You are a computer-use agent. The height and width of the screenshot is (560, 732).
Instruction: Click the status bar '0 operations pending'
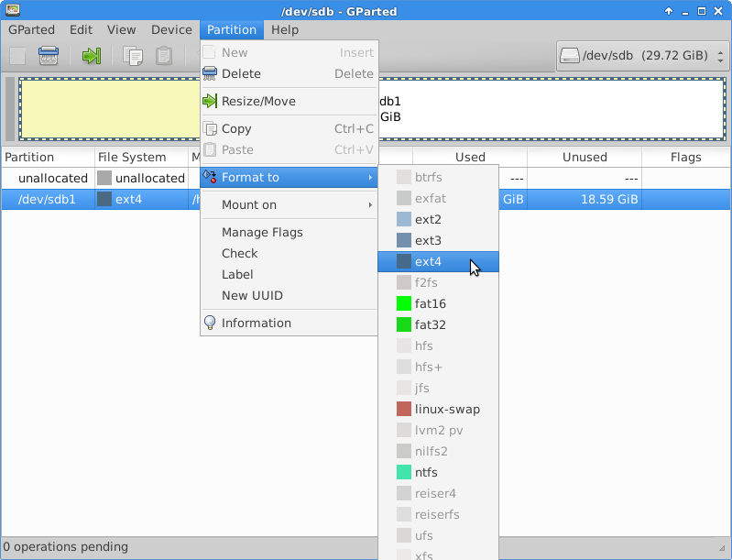65,547
